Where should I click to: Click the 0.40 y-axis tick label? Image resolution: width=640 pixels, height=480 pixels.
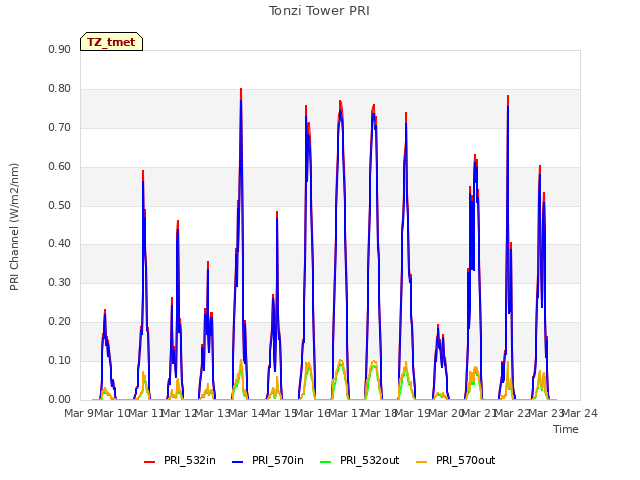tap(60, 244)
